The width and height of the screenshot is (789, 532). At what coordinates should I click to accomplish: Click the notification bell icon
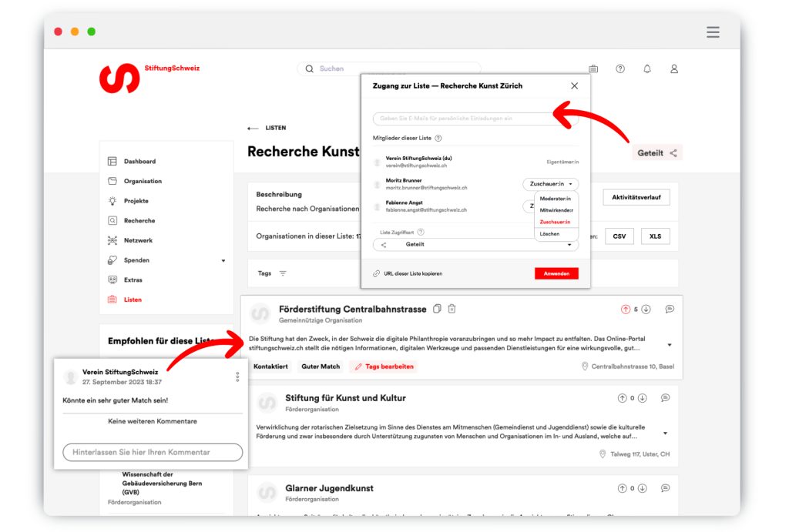pyautogui.click(x=647, y=69)
